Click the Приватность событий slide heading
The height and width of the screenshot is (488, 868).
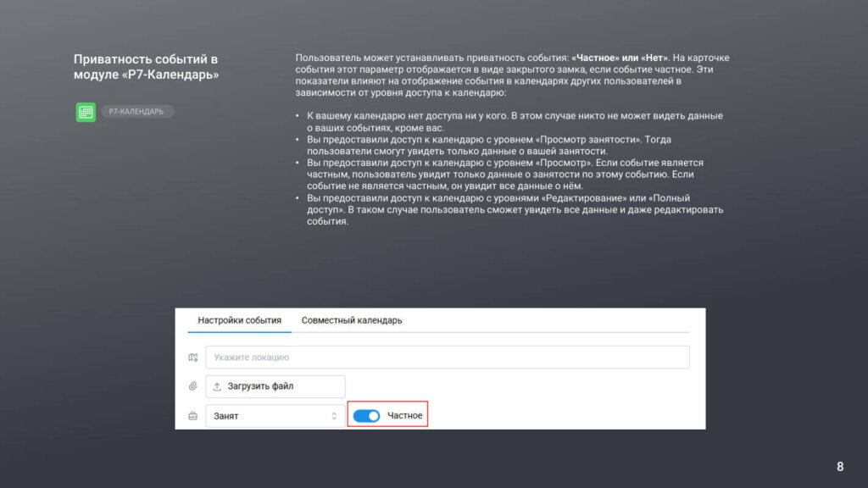click(146, 66)
